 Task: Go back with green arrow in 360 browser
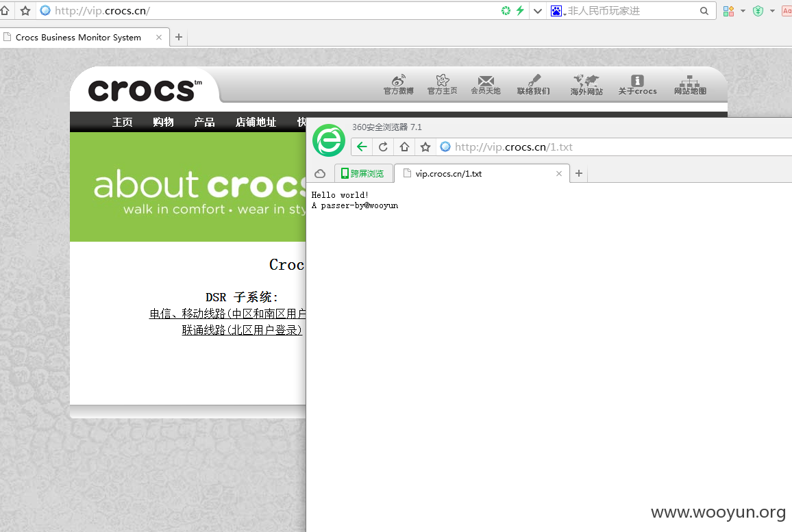362,147
